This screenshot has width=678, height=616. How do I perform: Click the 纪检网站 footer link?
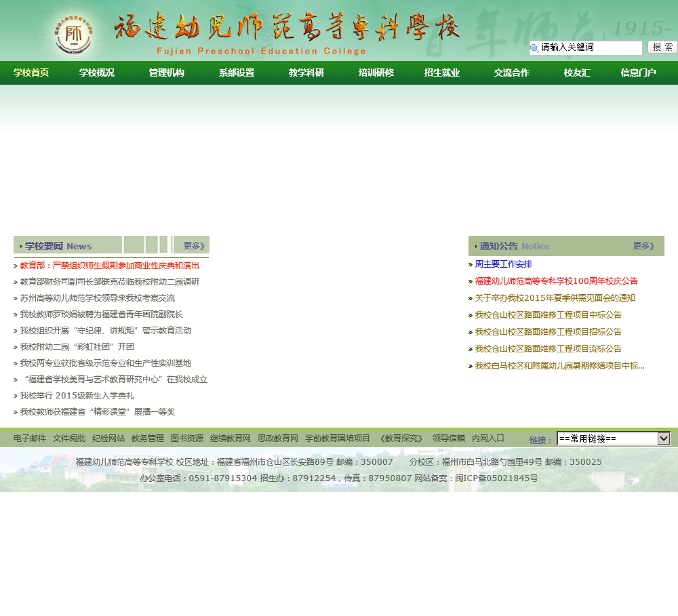[108, 438]
